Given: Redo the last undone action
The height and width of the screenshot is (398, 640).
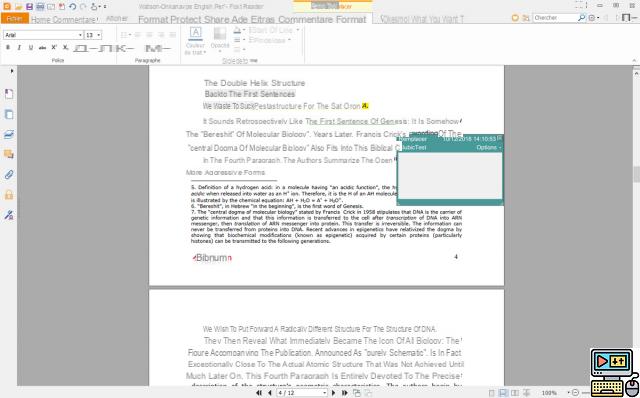Looking at the screenshot, I should pyautogui.click(x=83, y=7).
